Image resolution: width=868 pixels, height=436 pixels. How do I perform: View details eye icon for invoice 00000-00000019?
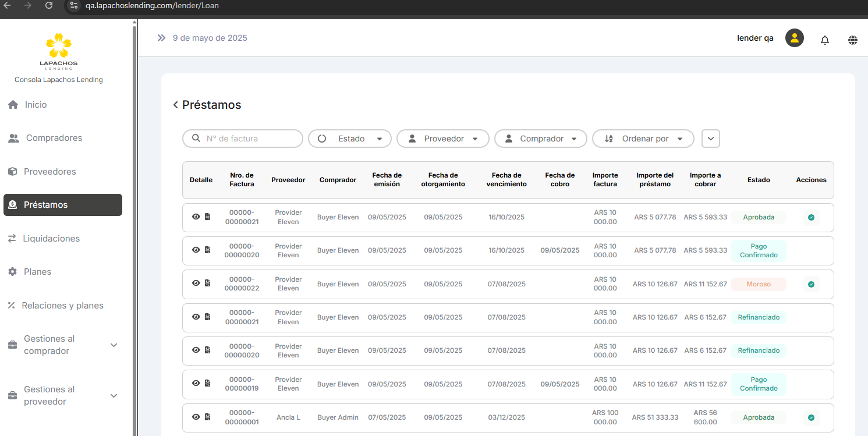coord(196,384)
